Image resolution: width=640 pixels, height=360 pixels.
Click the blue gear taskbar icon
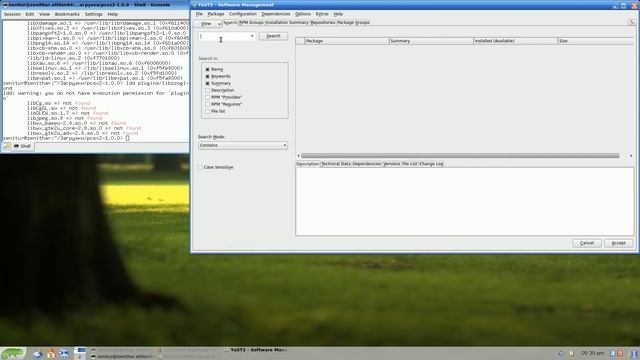coord(64,353)
